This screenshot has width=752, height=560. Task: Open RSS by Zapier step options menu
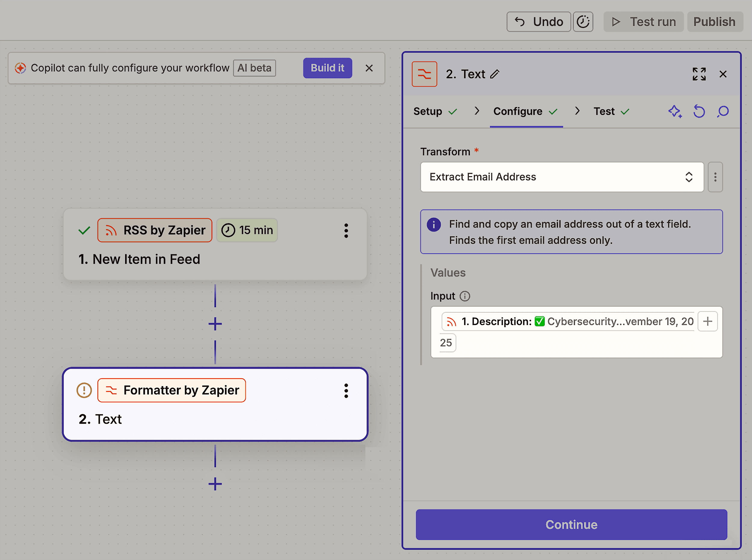(x=346, y=230)
